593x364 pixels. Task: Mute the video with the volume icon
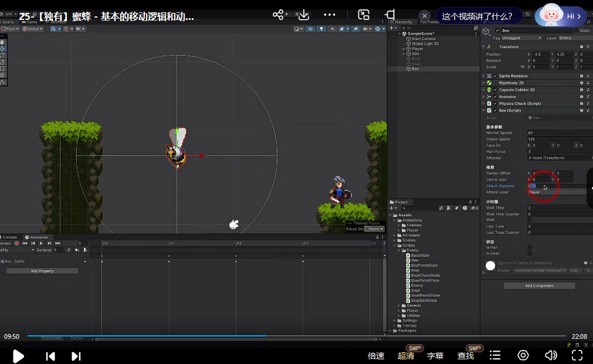click(550, 356)
